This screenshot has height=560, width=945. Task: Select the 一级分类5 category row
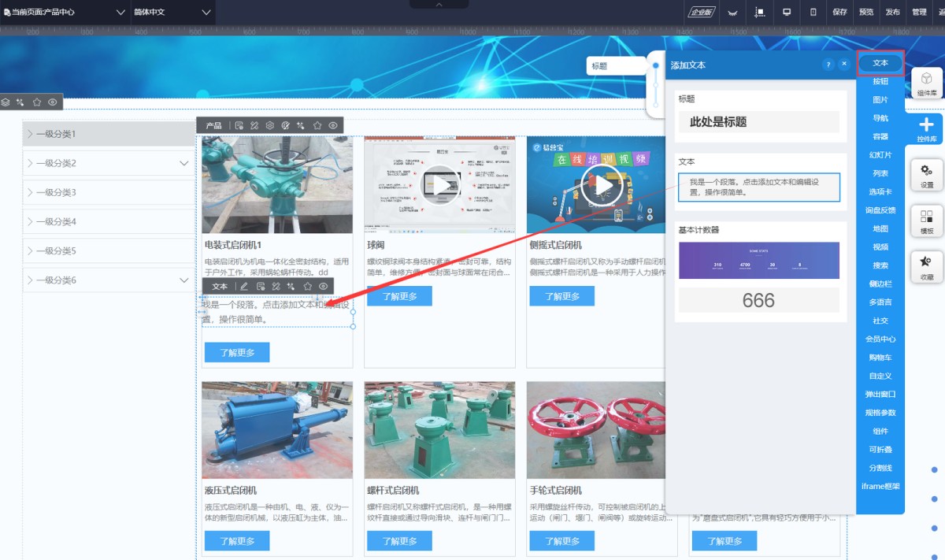pos(108,250)
